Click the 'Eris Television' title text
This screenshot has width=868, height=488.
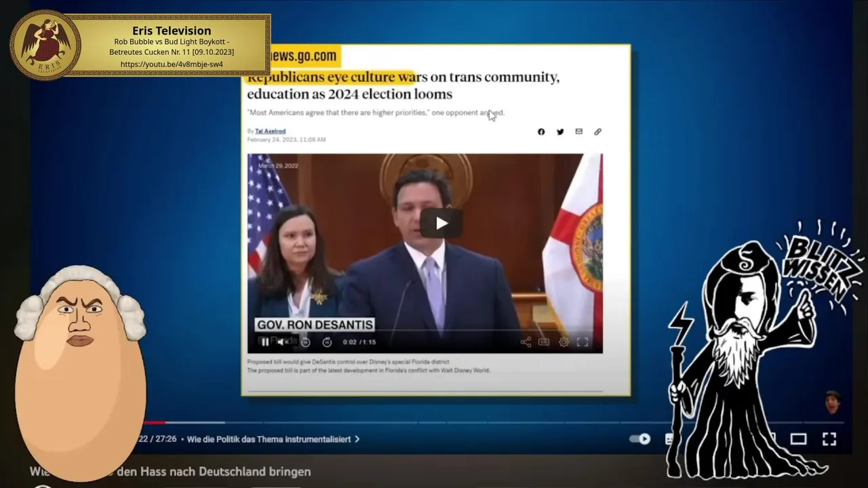tap(172, 30)
